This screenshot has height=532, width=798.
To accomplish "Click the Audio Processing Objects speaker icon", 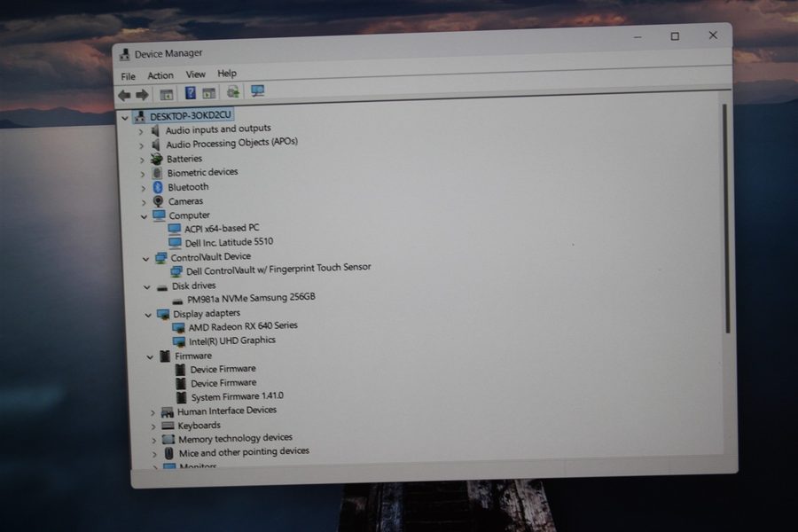I will tap(156, 145).
